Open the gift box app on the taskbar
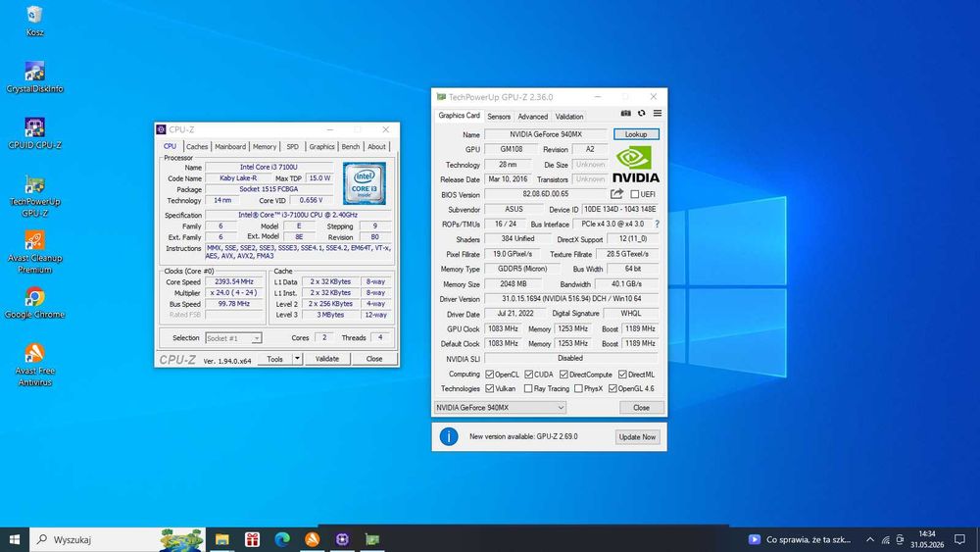The image size is (980, 552). pos(252,539)
